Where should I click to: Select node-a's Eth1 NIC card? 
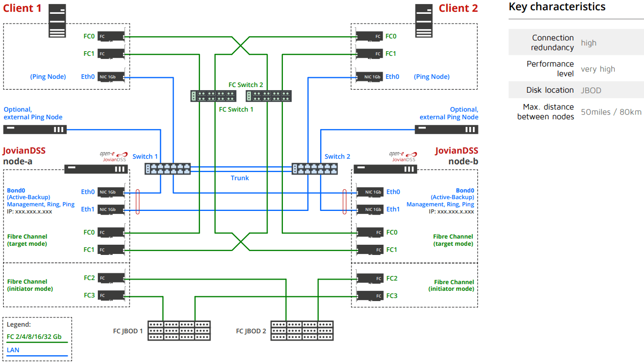coord(111,209)
